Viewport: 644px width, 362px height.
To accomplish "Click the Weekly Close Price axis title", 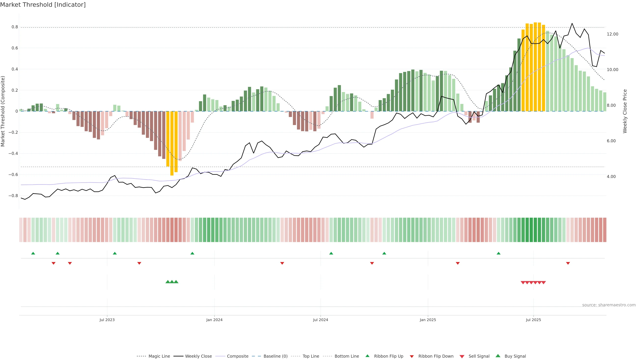I will tap(625, 111).
